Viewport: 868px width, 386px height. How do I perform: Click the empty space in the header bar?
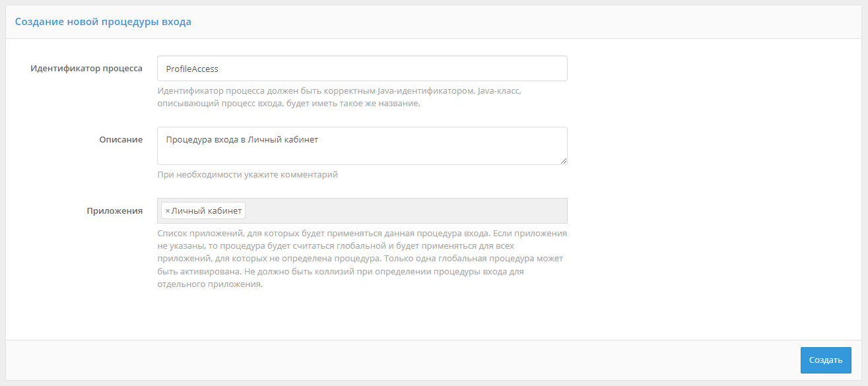pos(528,22)
